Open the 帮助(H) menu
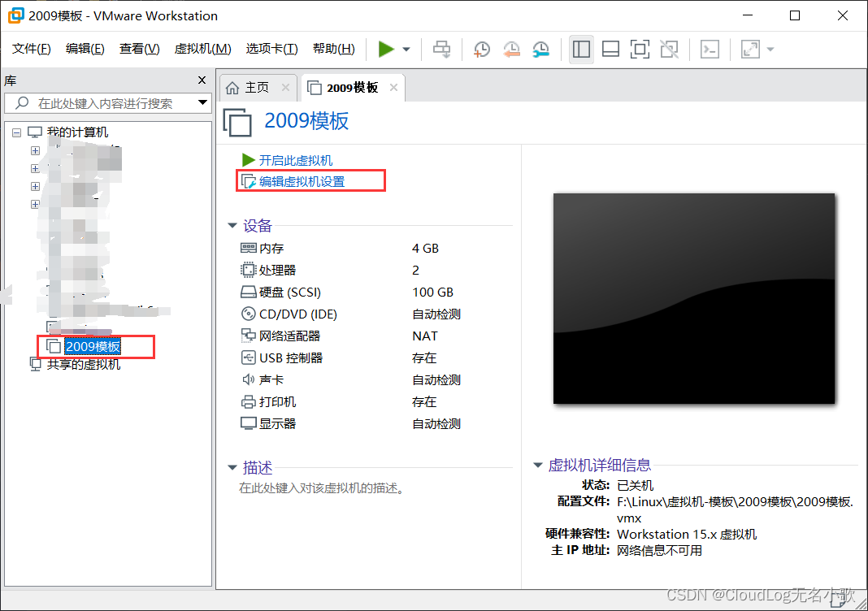This screenshot has width=868, height=611. click(334, 49)
